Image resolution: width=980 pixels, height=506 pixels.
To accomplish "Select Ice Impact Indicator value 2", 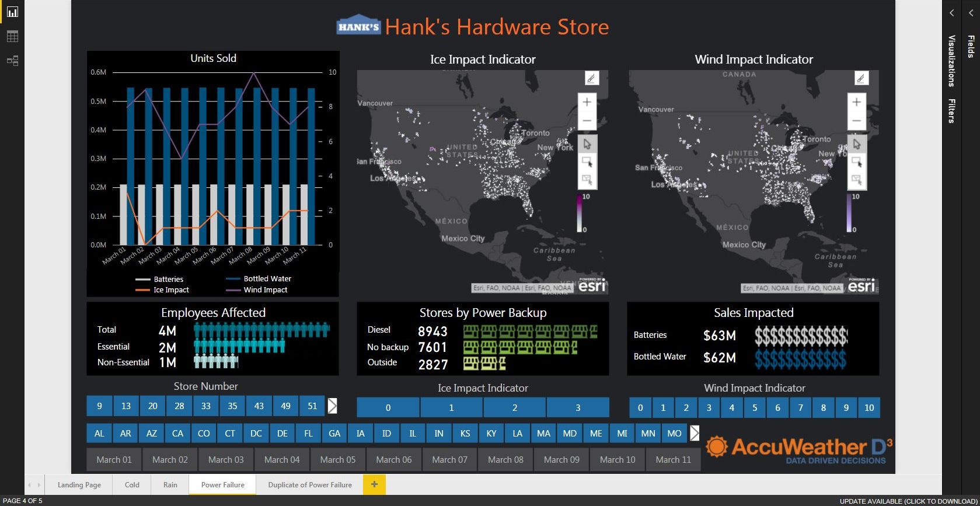I will 514,407.
